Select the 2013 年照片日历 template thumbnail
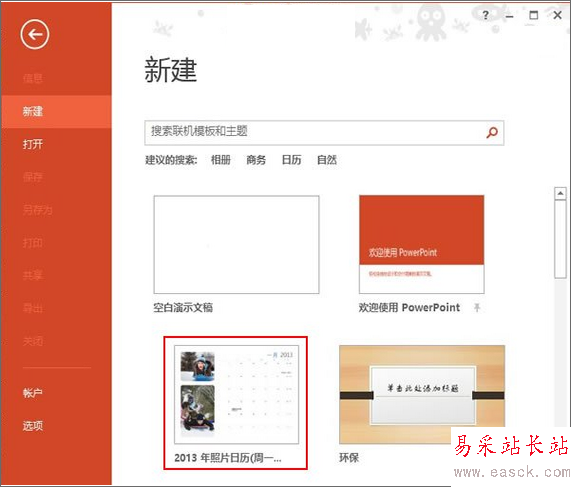 point(236,394)
